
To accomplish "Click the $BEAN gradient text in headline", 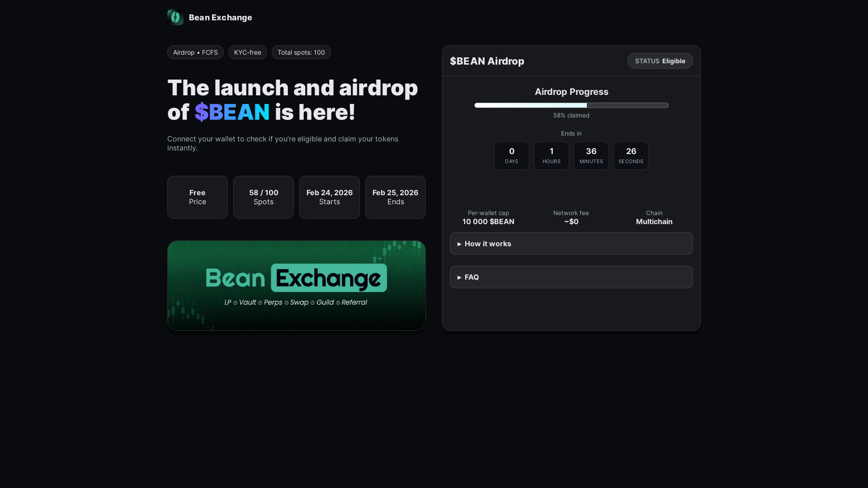I will [x=232, y=112].
